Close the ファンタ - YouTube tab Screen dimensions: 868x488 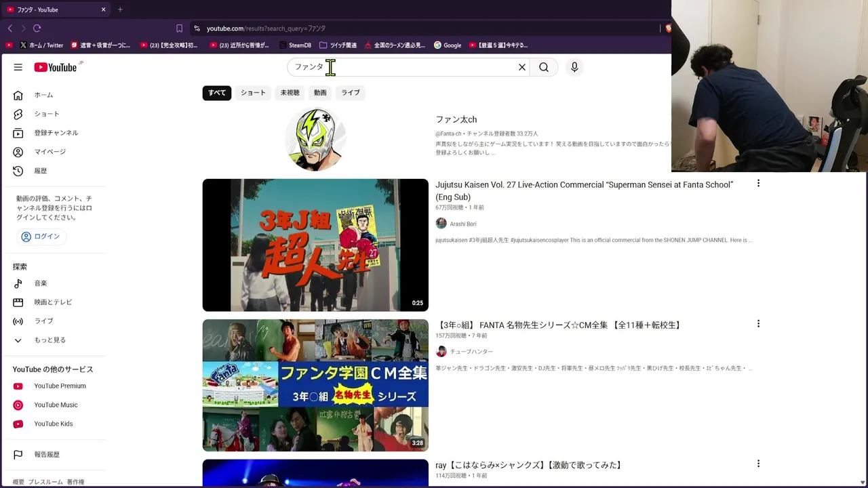pyautogui.click(x=103, y=9)
